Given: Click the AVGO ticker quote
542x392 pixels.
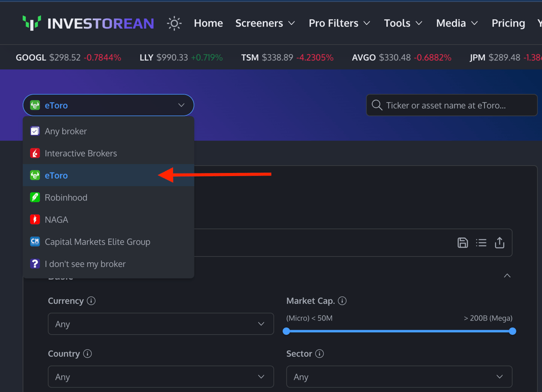Looking at the screenshot, I should 401,57.
